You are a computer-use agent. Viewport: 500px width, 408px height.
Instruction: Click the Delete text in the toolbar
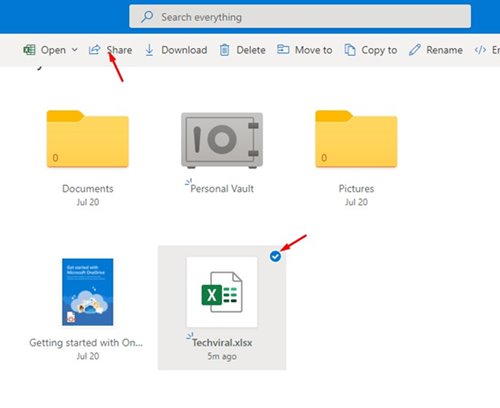(251, 50)
